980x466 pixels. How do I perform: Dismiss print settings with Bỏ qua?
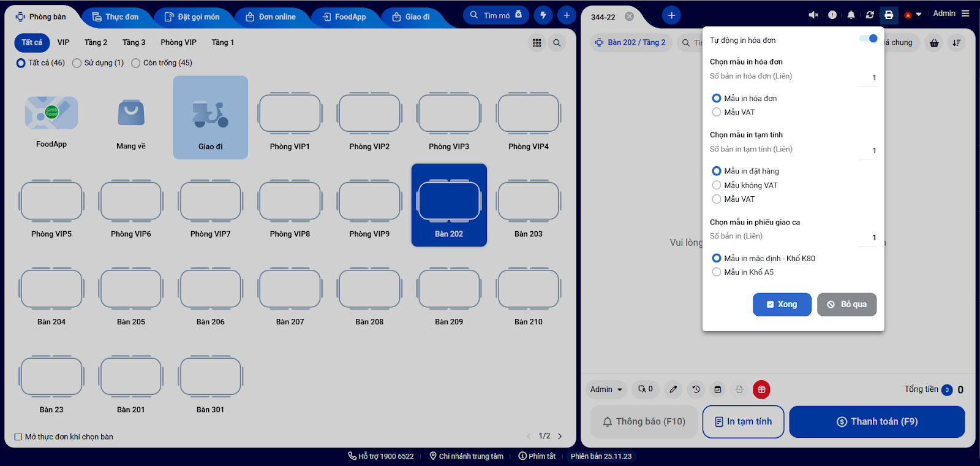[847, 304]
